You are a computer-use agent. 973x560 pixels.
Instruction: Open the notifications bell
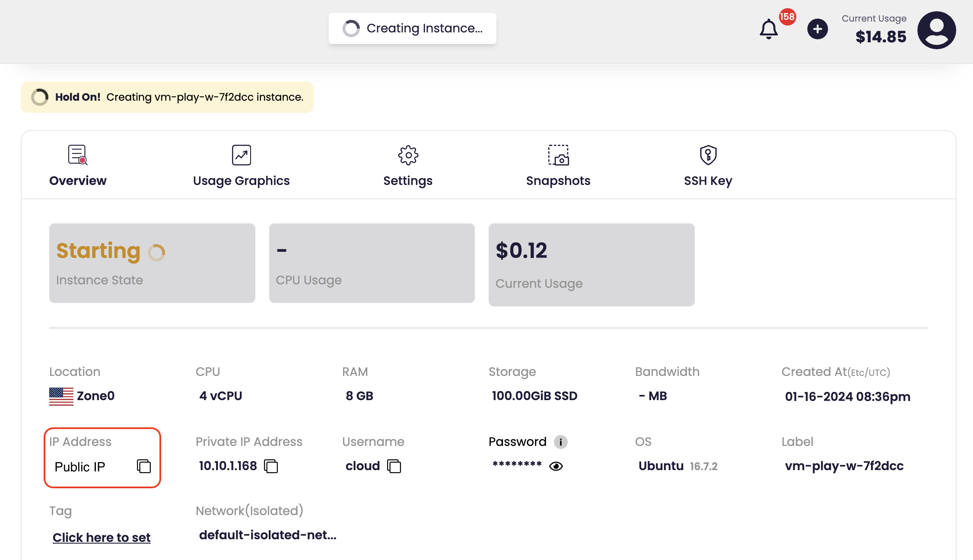coord(769,29)
